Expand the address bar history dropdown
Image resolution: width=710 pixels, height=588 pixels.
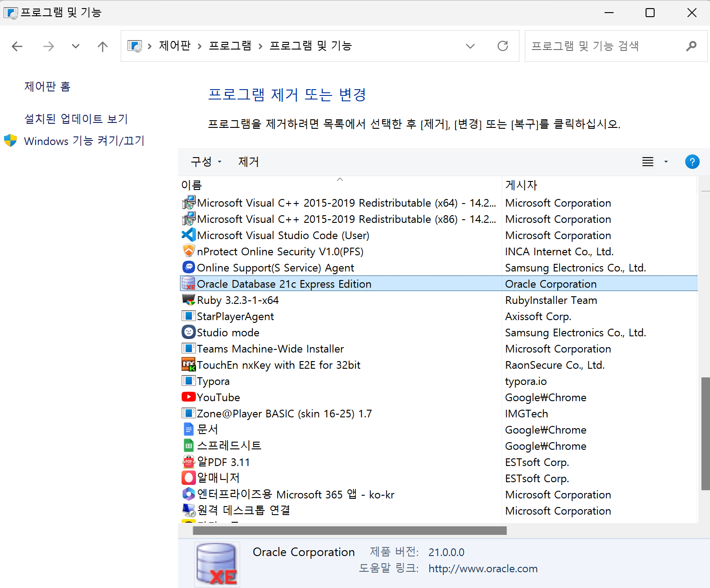click(x=470, y=46)
